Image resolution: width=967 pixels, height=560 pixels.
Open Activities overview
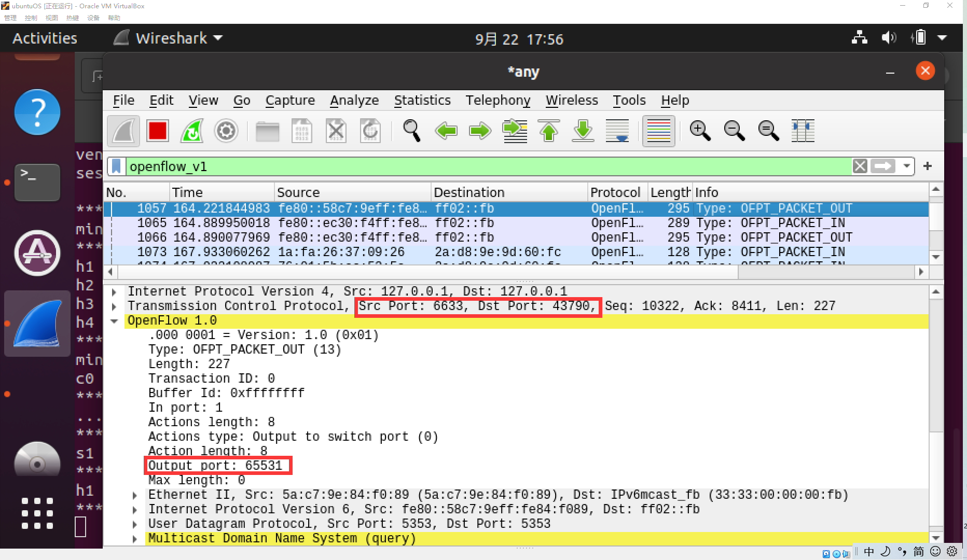(x=45, y=38)
